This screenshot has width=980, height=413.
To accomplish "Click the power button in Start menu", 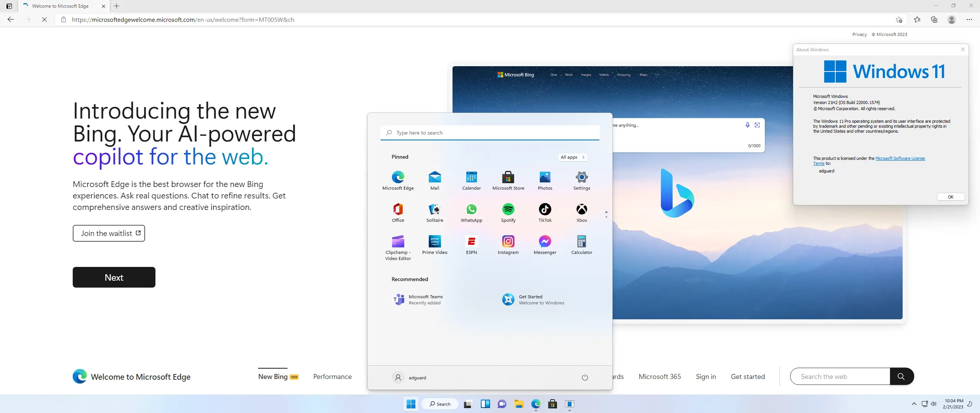I will (585, 377).
